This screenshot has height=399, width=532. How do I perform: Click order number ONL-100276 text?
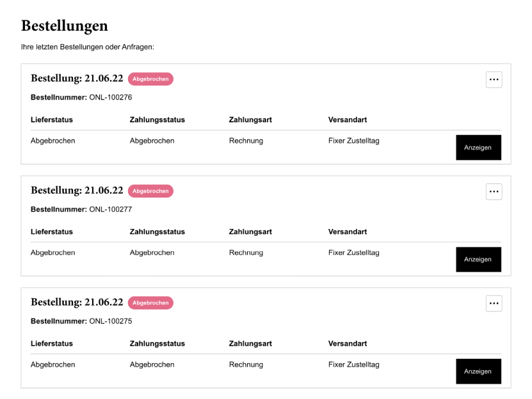coord(110,97)
